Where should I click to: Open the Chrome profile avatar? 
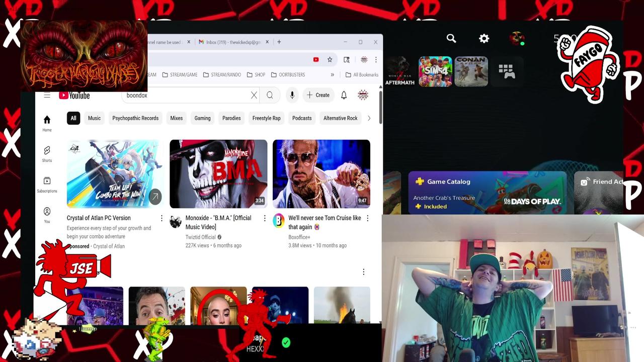pyautogui.click(x=364, y=59)
